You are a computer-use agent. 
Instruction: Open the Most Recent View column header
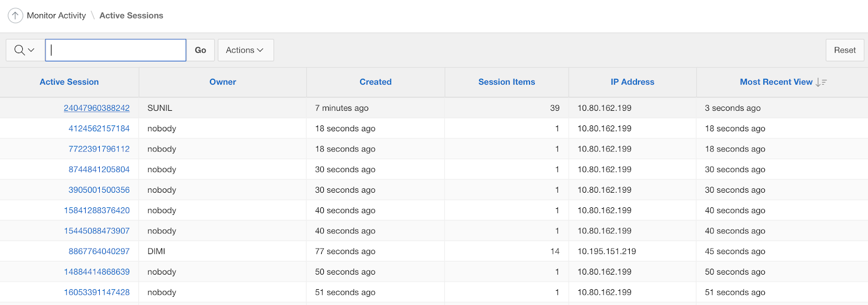pyautogui.click(x=776, y=82)
